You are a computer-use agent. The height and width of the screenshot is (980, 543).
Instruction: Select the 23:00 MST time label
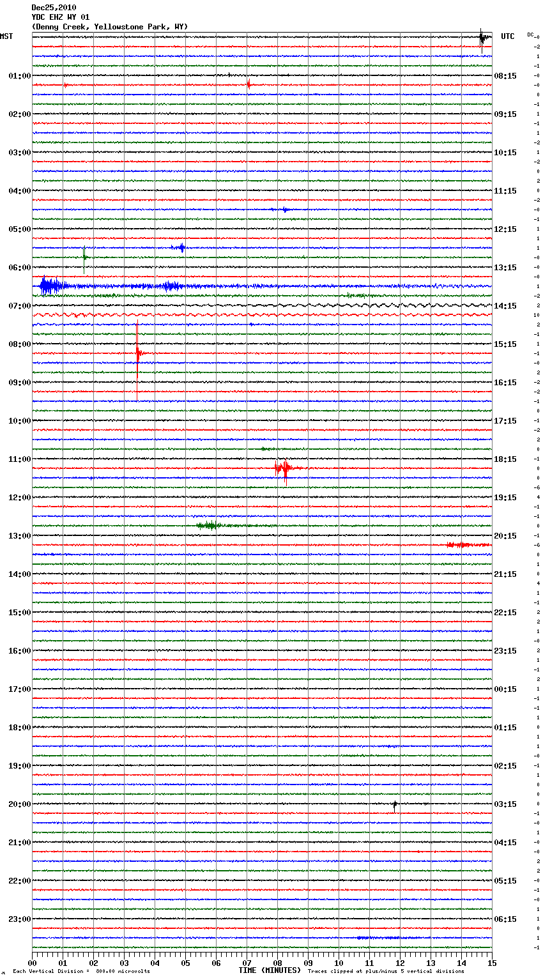coord(20,919)
